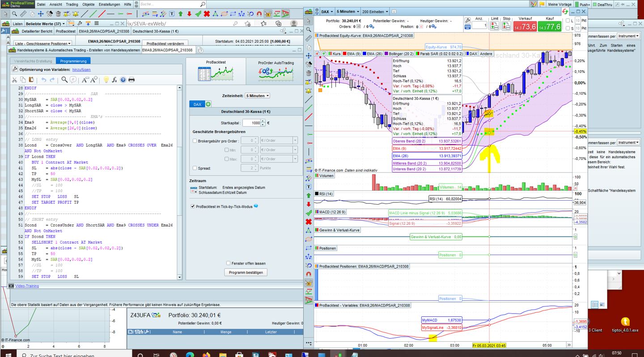Open the Limit order icon button
This screenshot has height=357, width=644.
coord(494,26)
